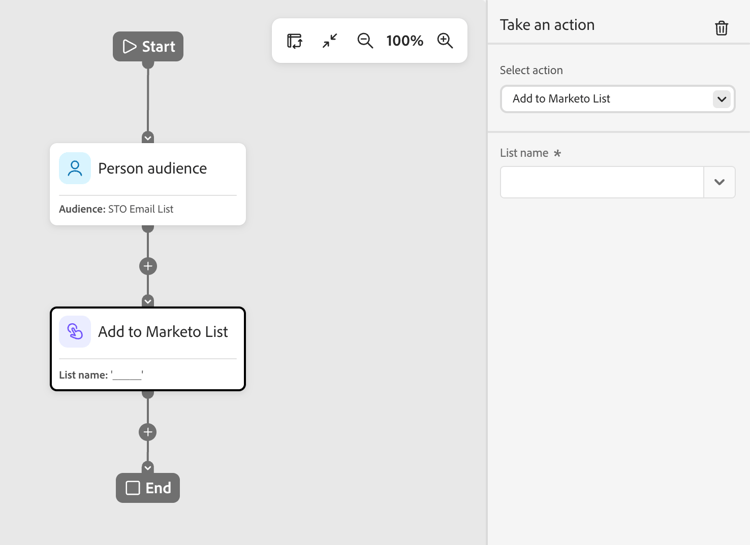The image size is (750, 545).
Task: Click the 'List name' field label
Action: click(524, 153)
